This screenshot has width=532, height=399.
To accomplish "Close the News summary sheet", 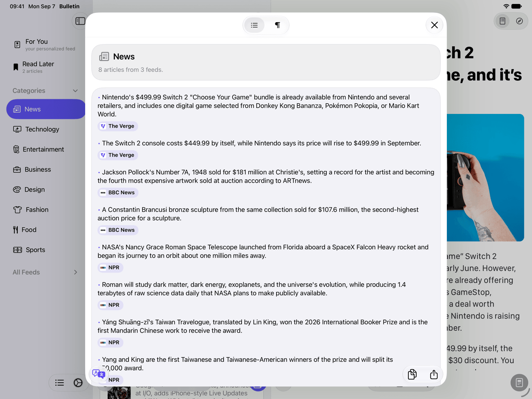I will (434, 25).
